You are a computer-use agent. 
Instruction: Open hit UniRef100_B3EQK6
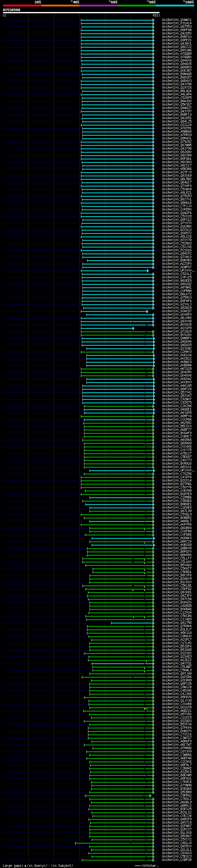pos(176,789)
